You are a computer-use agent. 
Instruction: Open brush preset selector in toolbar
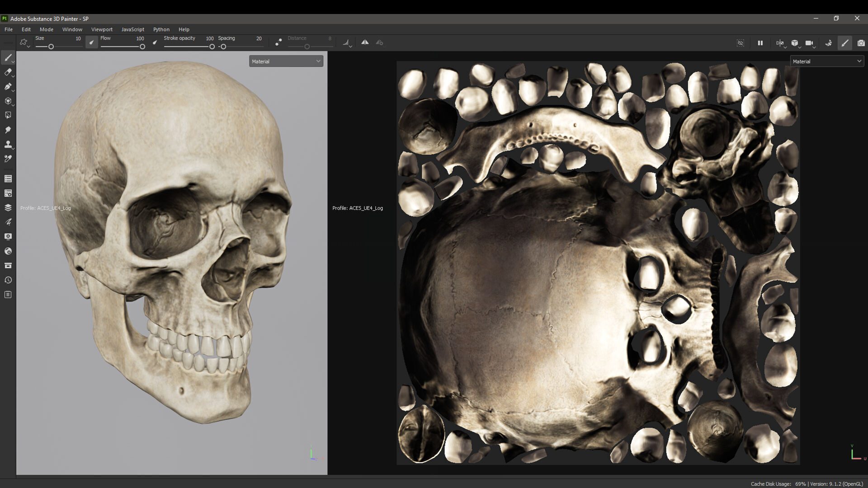[24, 42]
